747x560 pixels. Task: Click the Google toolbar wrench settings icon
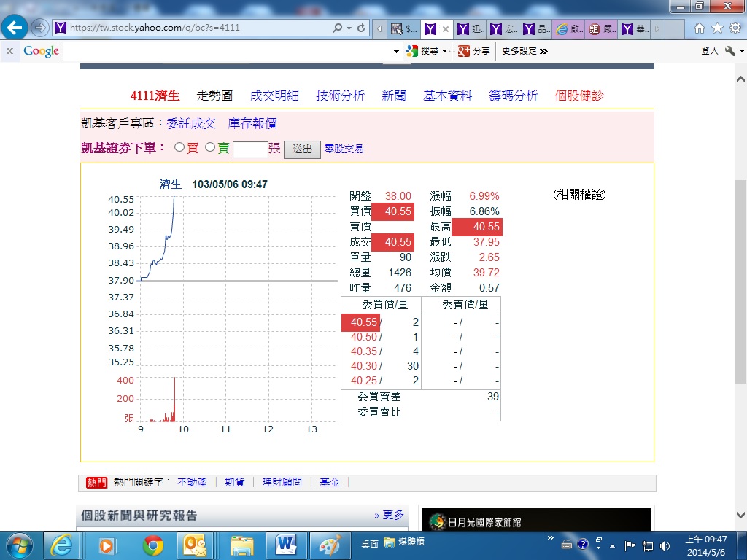pos(730,51)
